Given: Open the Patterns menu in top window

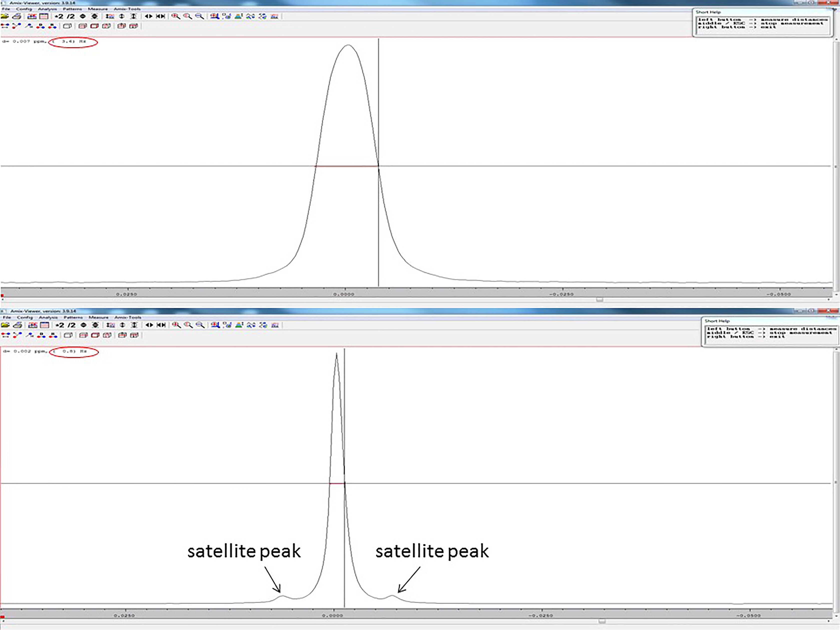Looking at the screenshot, I should pyautogui.click(x=72, y=9).
